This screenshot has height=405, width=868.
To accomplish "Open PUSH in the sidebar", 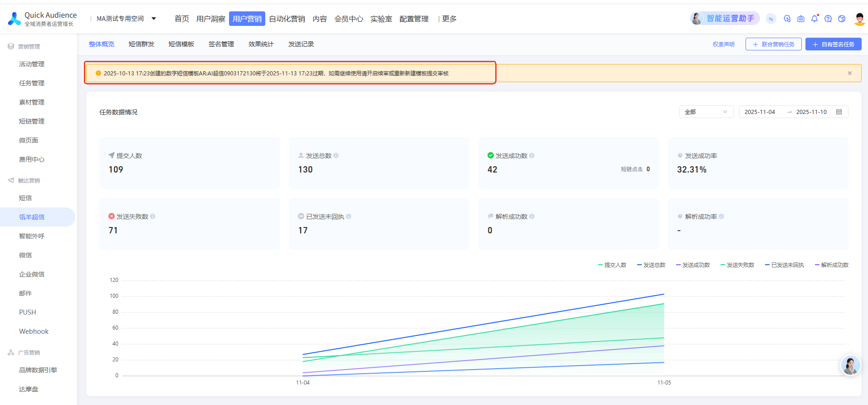I will pyautogui.click(x=28, y=312).
